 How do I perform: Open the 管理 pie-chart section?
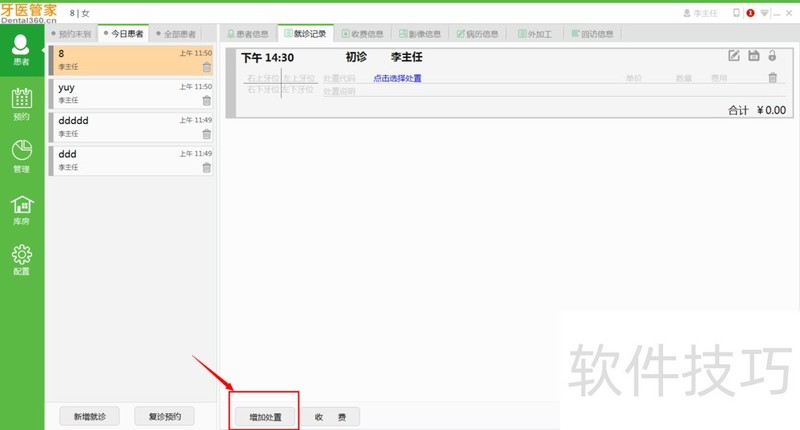[x=21, y=157]
